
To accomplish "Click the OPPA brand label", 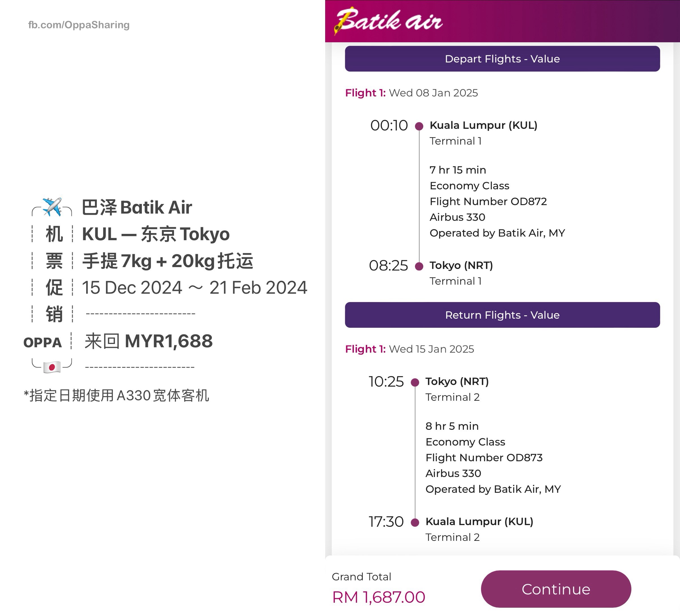I will click(42, 342).
